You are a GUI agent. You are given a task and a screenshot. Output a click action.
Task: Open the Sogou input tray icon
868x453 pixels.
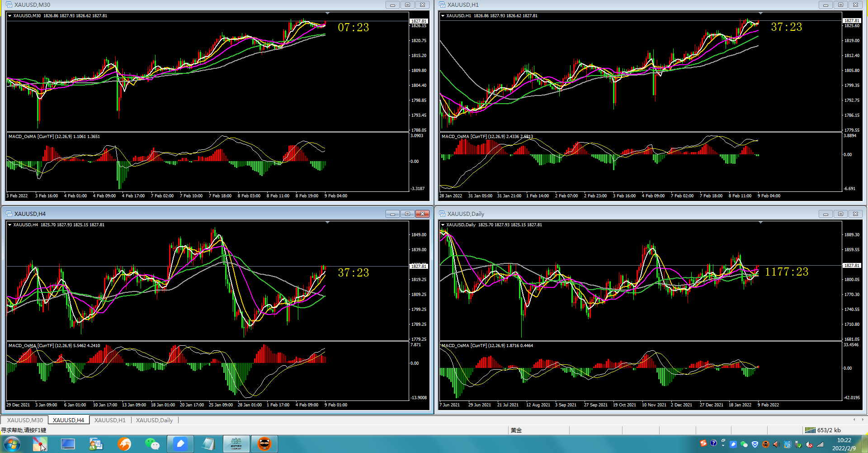coord(703,443)
